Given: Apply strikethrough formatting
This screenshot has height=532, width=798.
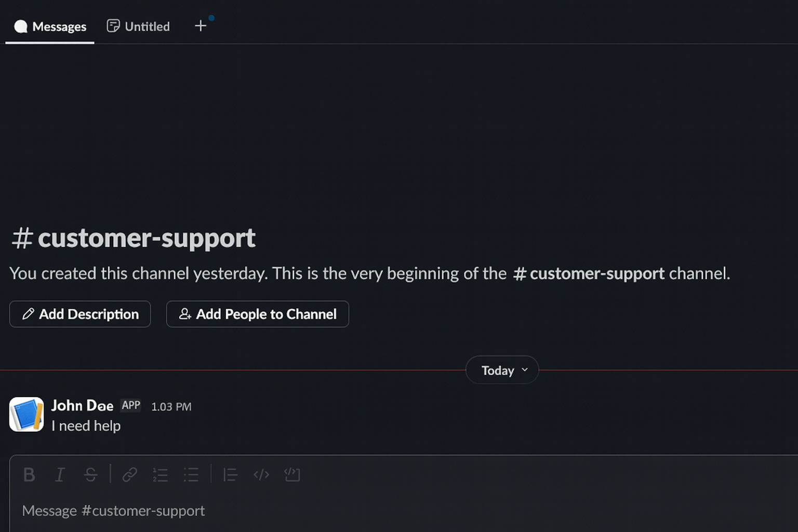Looking at the screenshot, I should 90,474.
